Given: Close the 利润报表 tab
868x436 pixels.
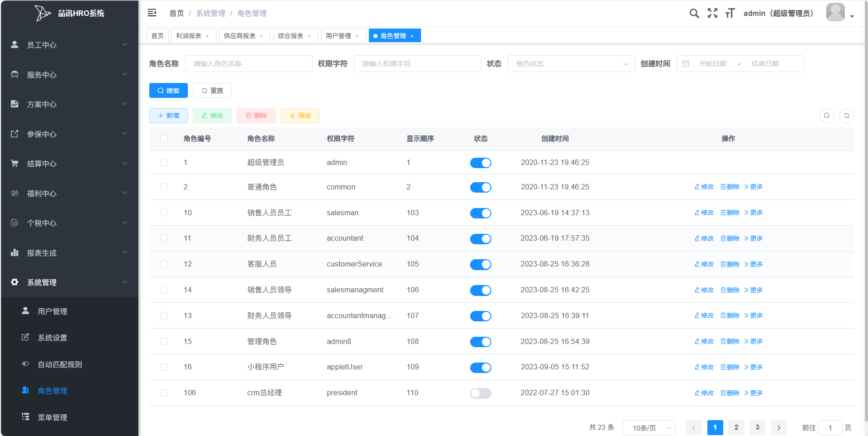Looking at the screenshot, I should [x=207, y=36].
